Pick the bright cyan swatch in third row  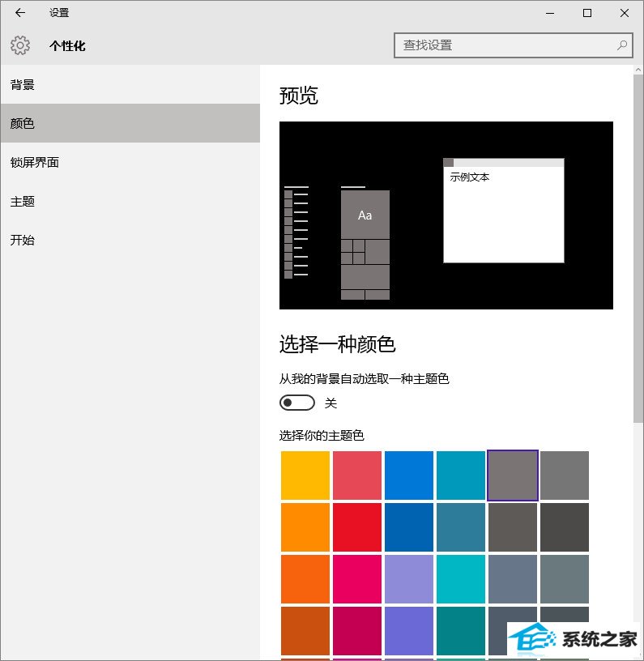coord(461,579)
